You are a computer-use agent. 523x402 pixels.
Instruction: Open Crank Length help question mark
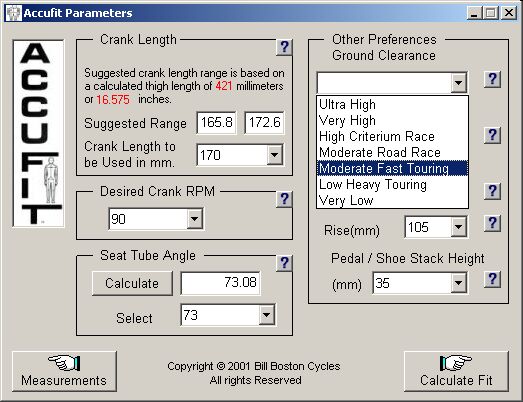tap(284, 47)
